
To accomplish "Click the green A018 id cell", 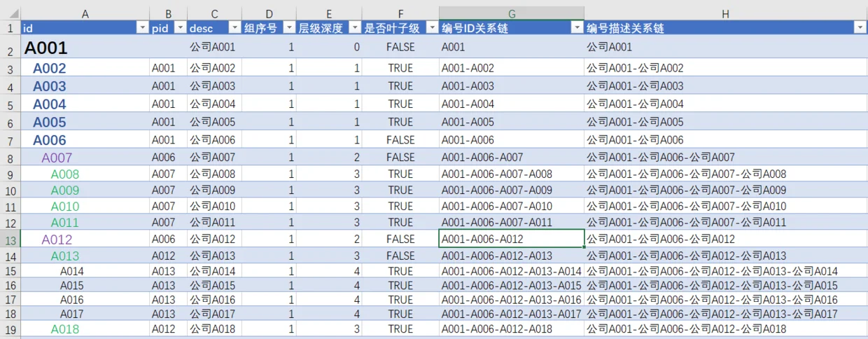I will pos(85,328).
